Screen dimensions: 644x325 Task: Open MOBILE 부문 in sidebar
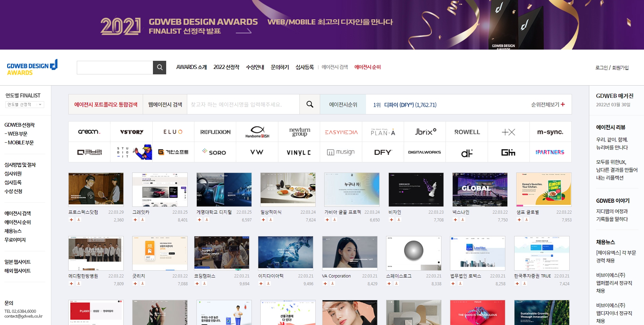19,143
